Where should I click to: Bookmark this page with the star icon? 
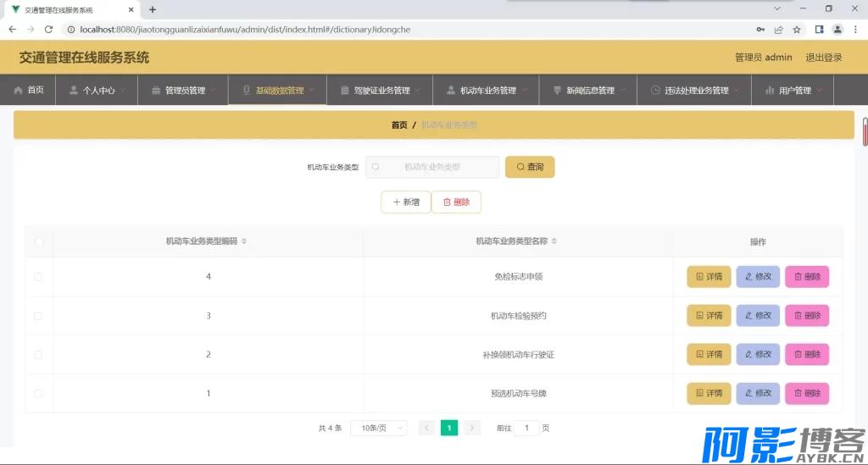click(x=797, y=30)
